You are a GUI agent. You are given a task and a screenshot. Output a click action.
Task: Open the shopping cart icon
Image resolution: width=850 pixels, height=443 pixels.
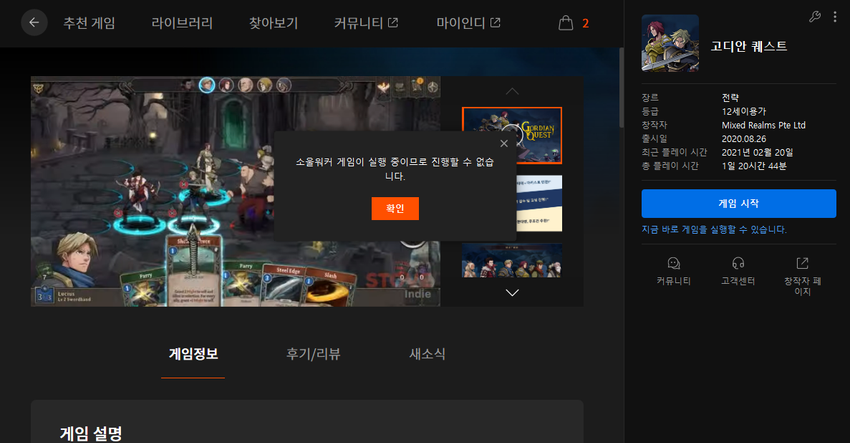click(x=566, y=22)
